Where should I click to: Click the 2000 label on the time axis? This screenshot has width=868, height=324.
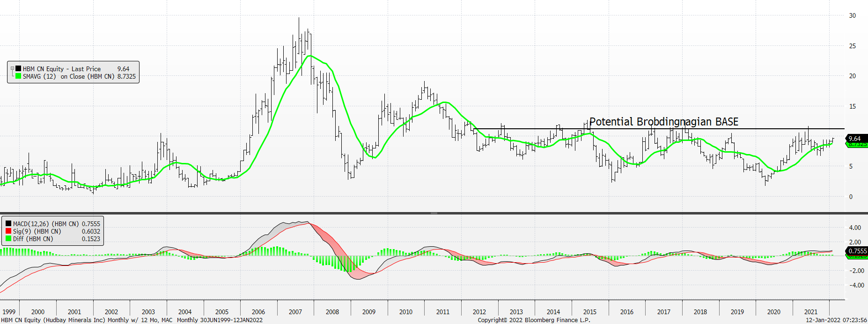(38, 312)
